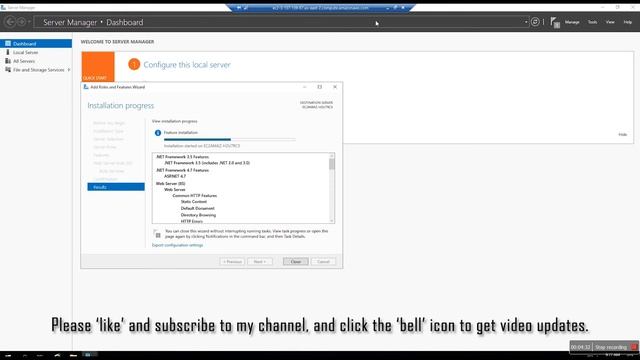Click the All Servers icon in the sidebar
The height and width of the screenshot is (360, 640).
[8, 61]
